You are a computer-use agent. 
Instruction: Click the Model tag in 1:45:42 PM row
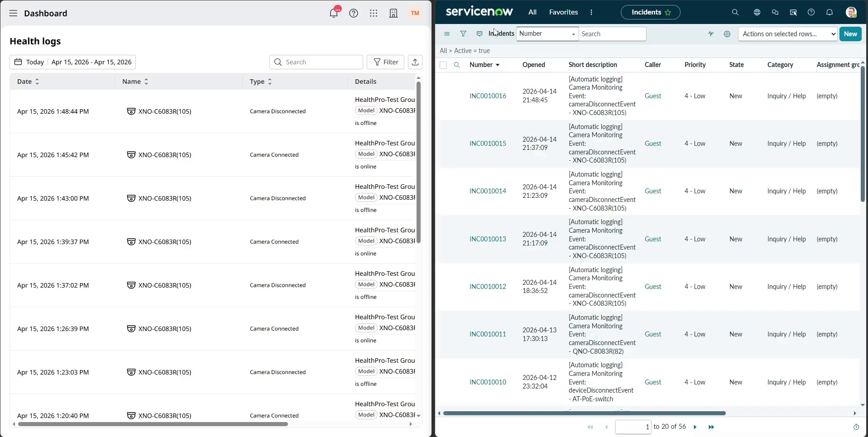pyautogui.click(x=366, y=154)
